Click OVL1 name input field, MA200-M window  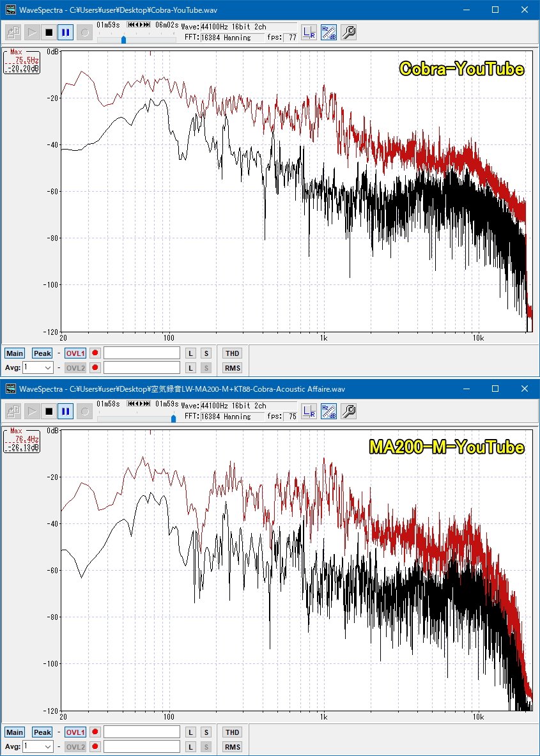(x=142, y=732)
